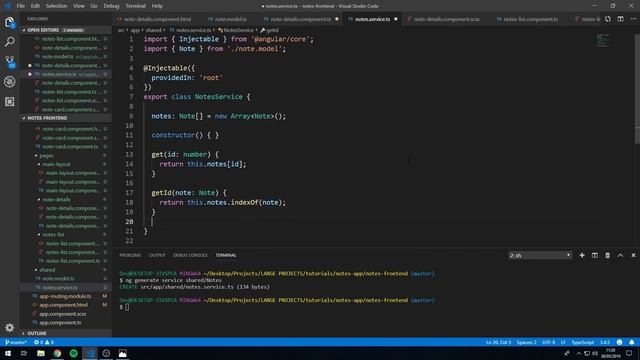Open app-routing.module.ts in the file tree

point(65,296)
